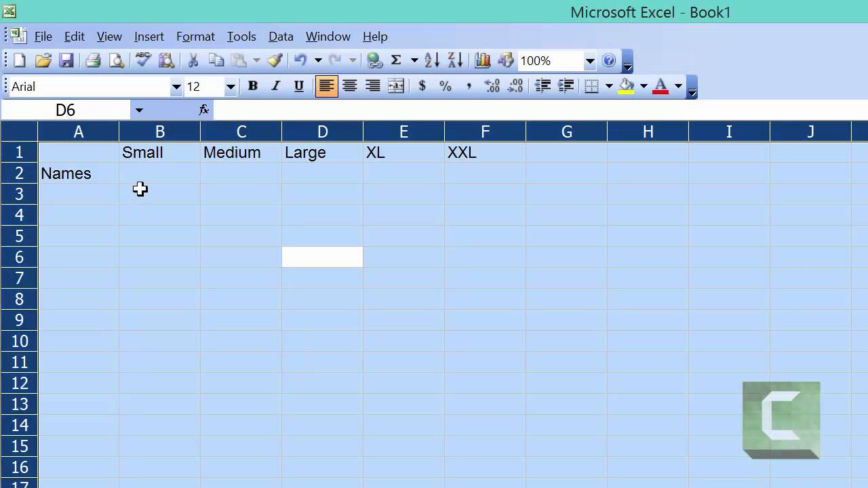Open the View menu
This screenshot has width=868, height=488.
109,37
